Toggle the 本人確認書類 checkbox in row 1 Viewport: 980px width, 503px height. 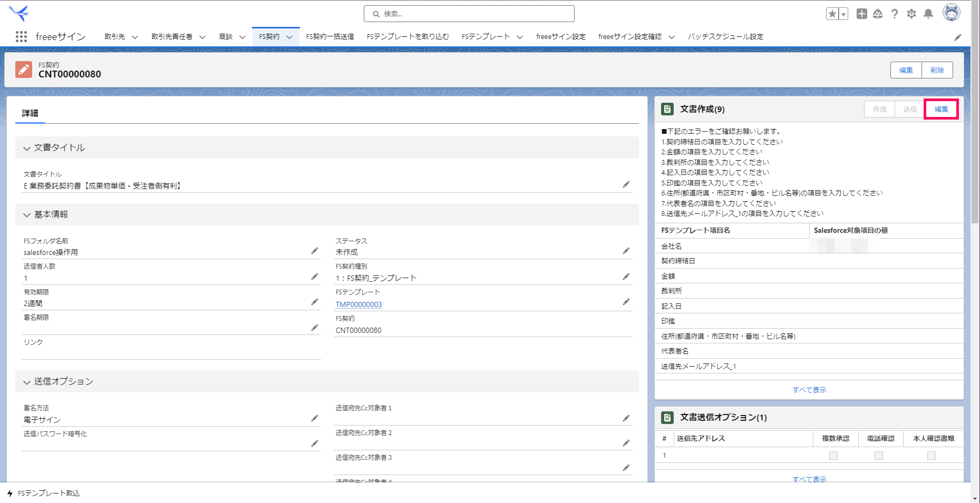pos(932,456)
